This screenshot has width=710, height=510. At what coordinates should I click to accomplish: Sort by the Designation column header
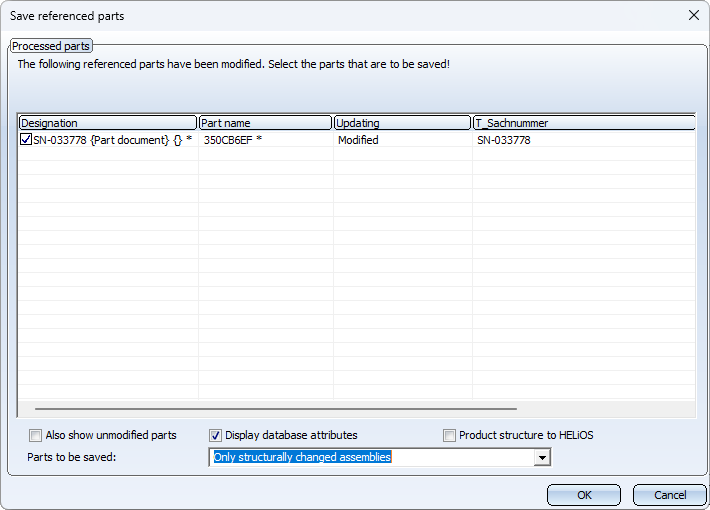pos(108,123)
